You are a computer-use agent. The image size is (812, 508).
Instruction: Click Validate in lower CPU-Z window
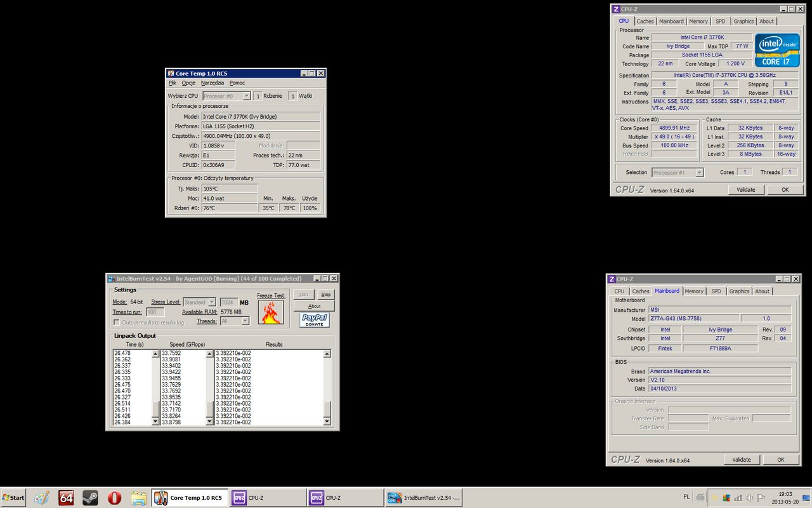[x=741, y=460]
